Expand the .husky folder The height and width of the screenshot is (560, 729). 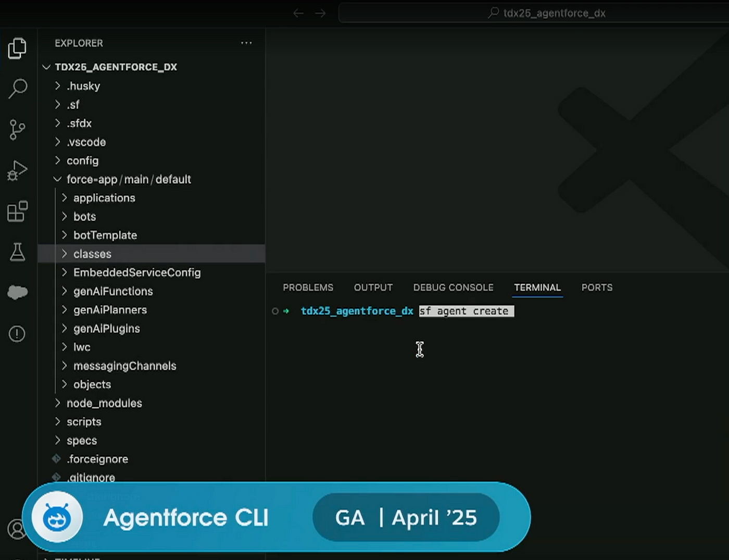(x=58, y=86)
